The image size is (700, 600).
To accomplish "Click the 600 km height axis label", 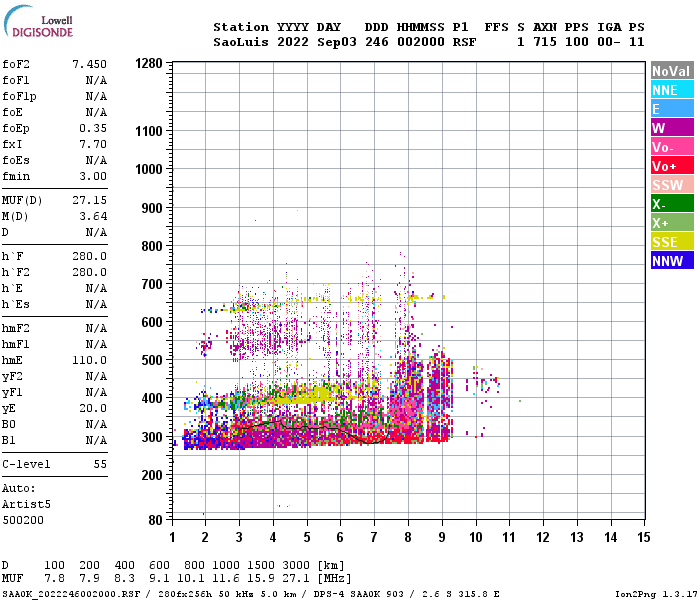I will point(152,322).
